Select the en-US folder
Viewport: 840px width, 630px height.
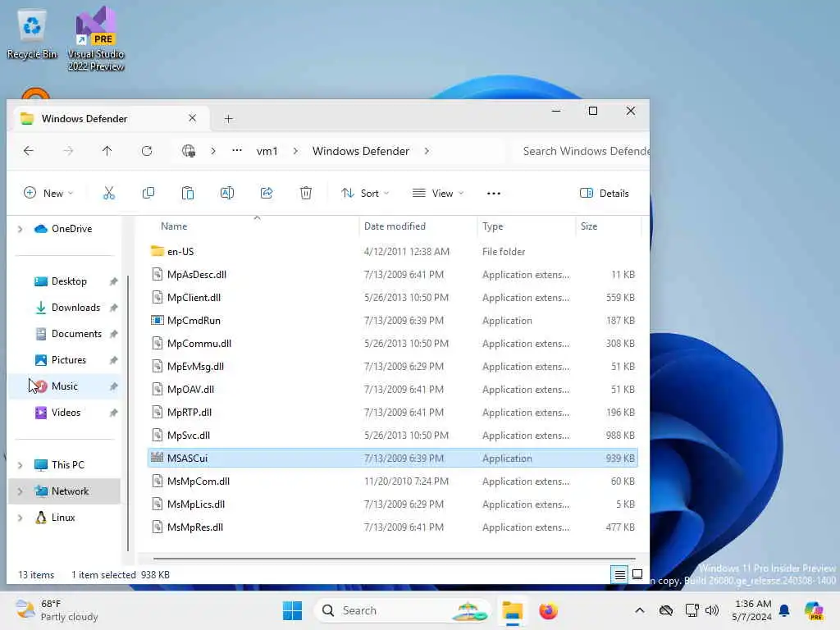pyautogui.click(x=392, y=252)
